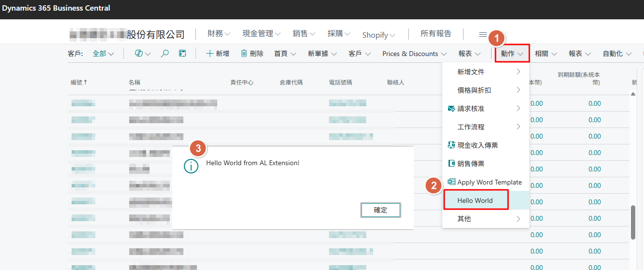Expand the 動作 dropdown menu
644x270 pixels.
point(512,54)
